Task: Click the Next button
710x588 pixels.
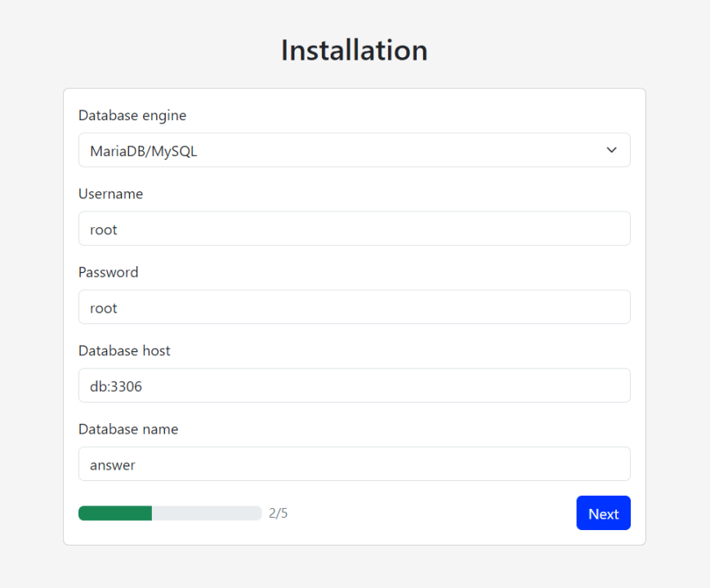Action: coord(603,513)
